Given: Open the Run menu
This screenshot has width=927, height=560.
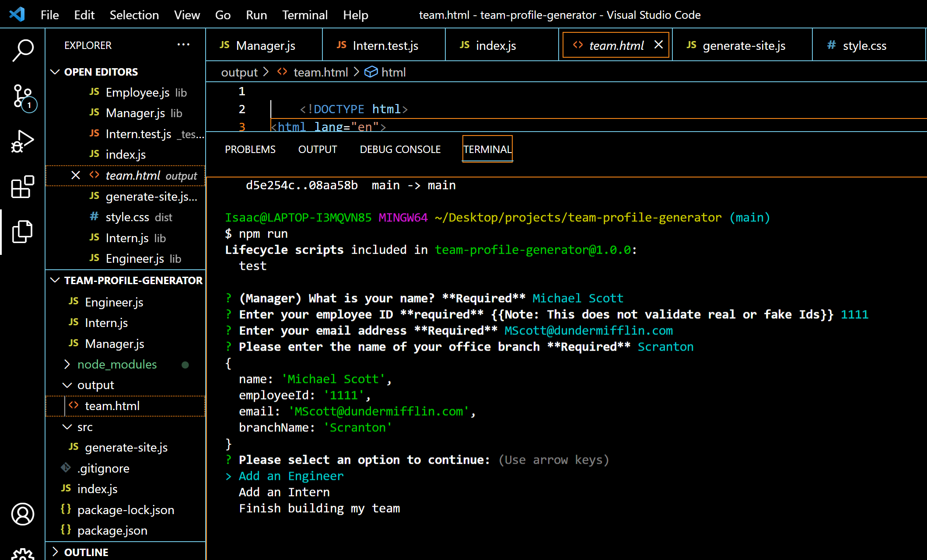Looking at the screenshot, I should coord(256,14).
